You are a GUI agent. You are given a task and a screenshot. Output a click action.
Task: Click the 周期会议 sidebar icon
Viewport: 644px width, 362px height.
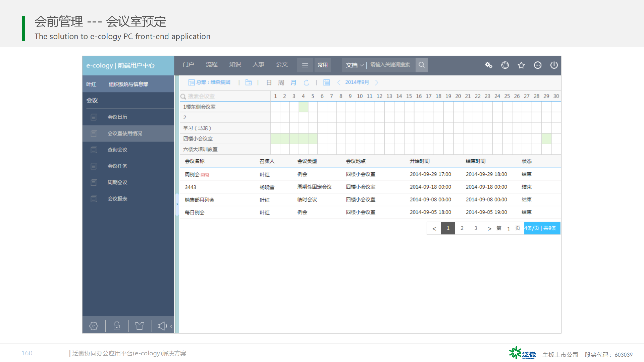click(x=94, y=182)
